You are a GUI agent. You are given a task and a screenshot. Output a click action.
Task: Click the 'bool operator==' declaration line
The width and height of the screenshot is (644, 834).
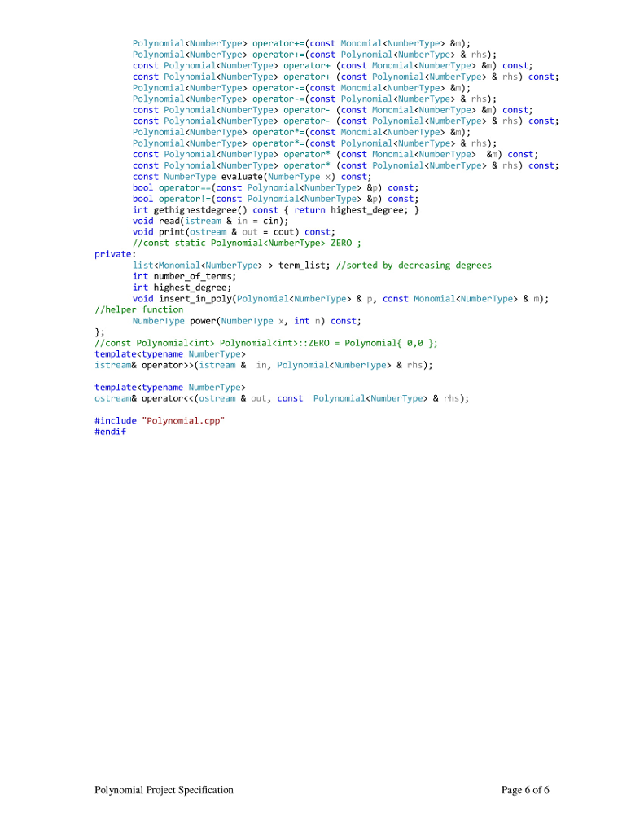[x=275, y=188]
